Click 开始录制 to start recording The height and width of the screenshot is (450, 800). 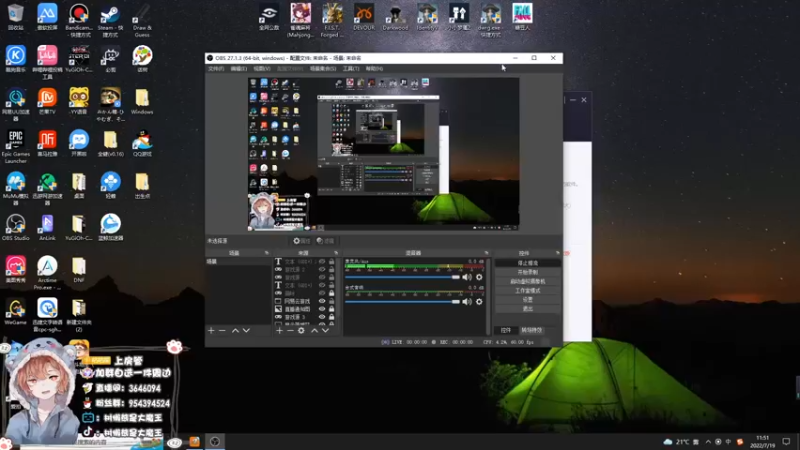528,272
